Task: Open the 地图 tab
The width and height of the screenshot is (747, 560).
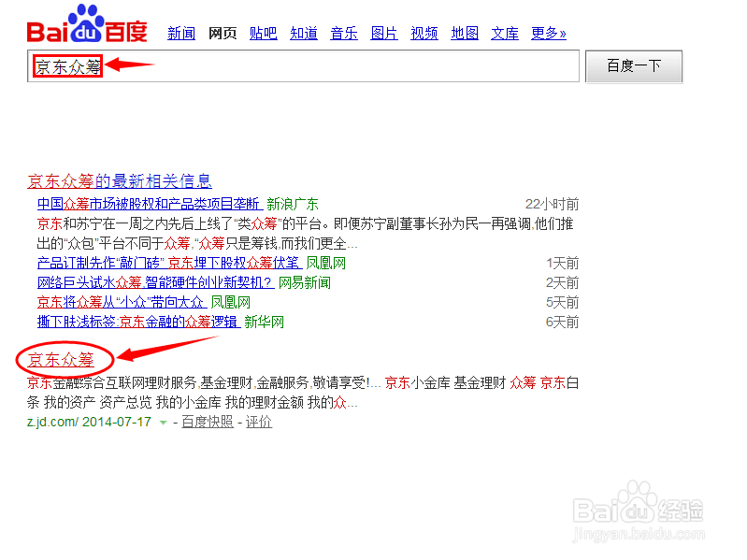Action: tap(465, 34)
